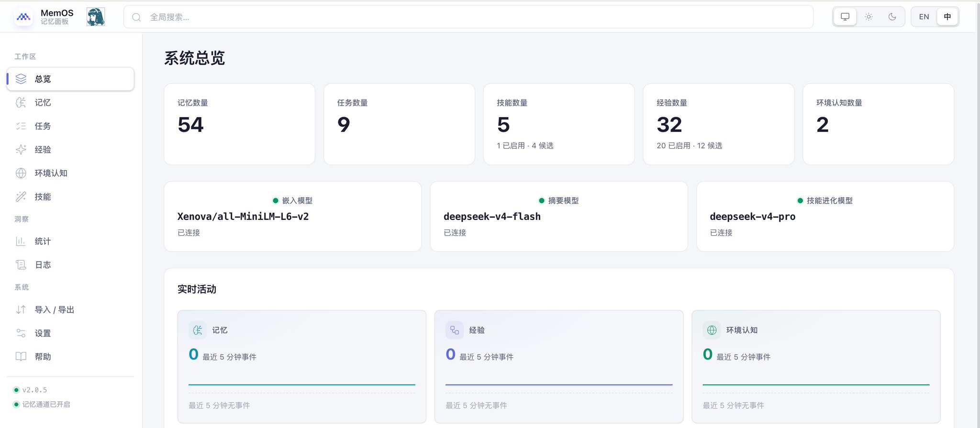The height and width of the screenshot is (428, 980).
Task: Click the 记忆 activity sparkline
Action: coord(302,384)
